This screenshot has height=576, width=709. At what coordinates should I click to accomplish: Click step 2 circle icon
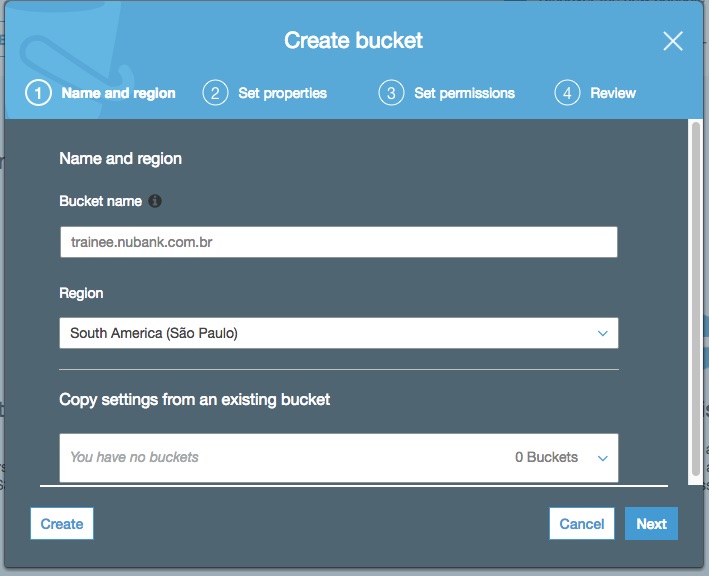214,93
